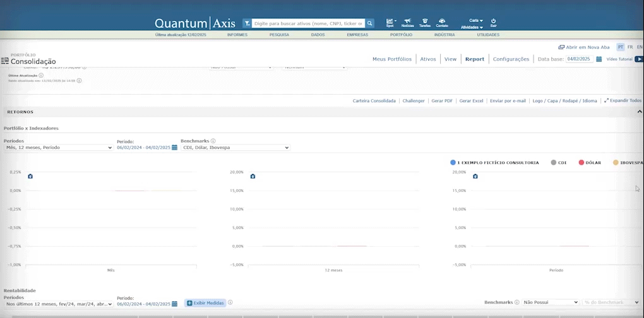Image resolution: width=644 pixels, height=318 pixels.
Task: Click the filter funnel icon beside search
Action: coord(247,23)
